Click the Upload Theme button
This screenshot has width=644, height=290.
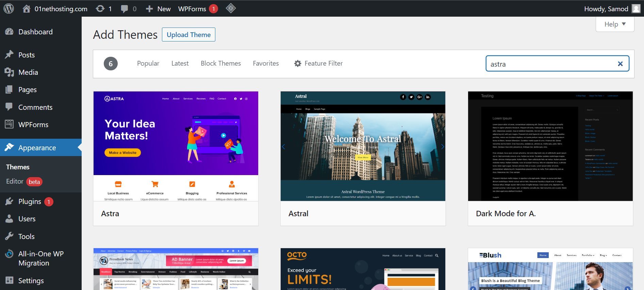pyautogui.click(x=188, y=35)
